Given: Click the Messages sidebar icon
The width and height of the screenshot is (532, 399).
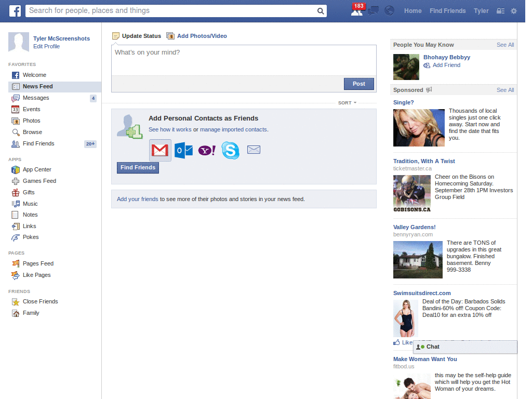Looking at the screenshot, I should coord(15,98).
